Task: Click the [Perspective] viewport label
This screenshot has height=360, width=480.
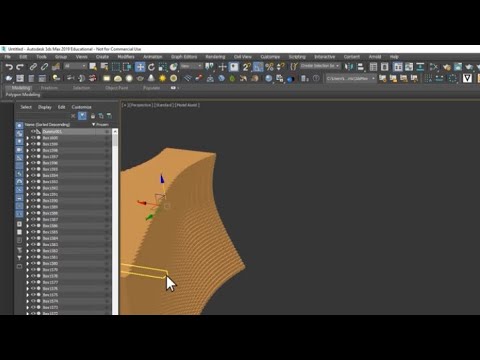Action: pos(141,105)
